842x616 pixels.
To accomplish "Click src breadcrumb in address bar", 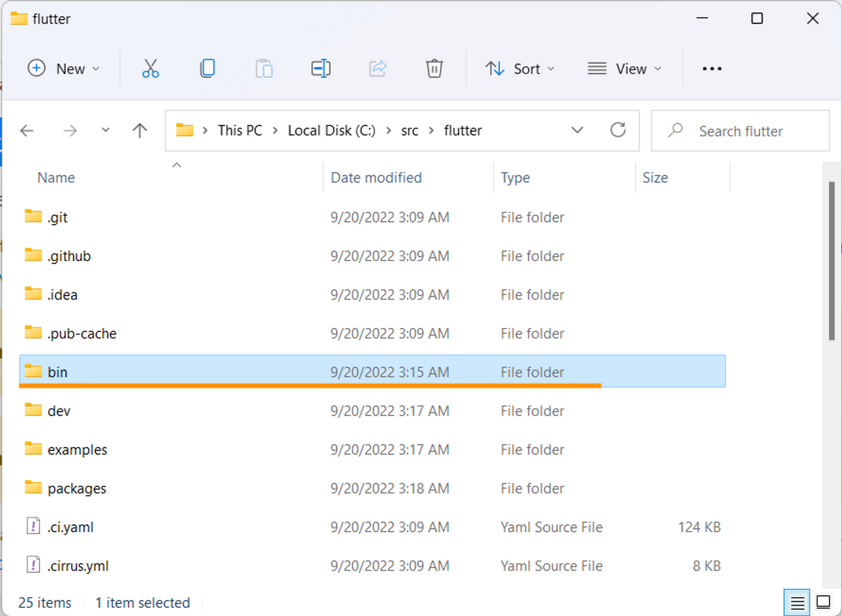I will click(x=410, y=131).
